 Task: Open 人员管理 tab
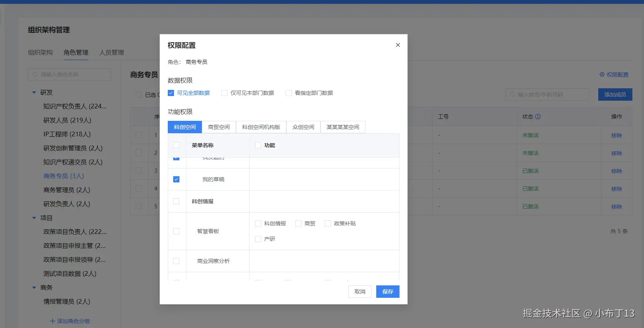tap(112, 52)
